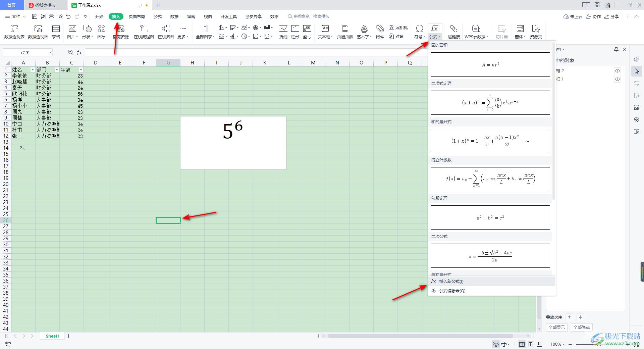Open the zoom percentage 100% dropdown
The height and width of the screenshot is (349, 644).
coord(557,344)
